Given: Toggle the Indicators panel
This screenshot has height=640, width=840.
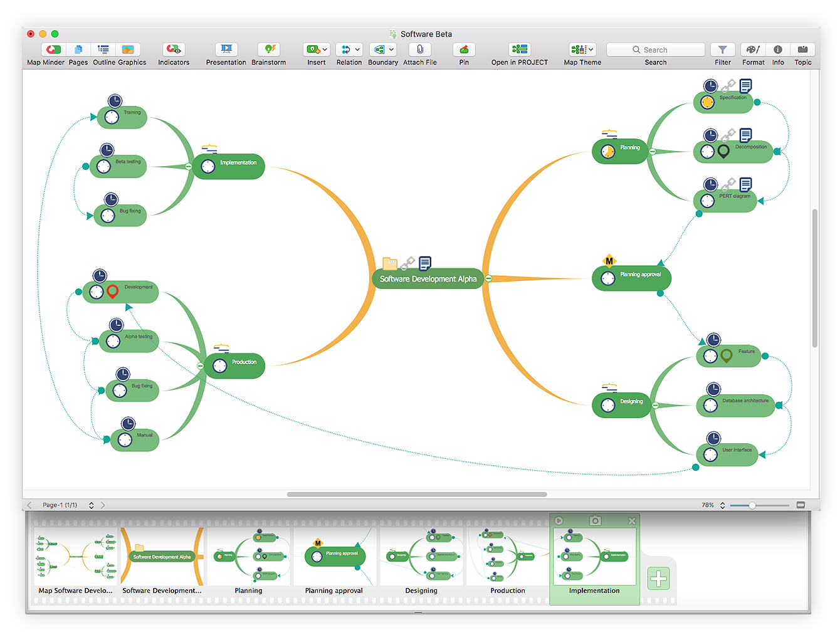Looking at the screenshot, I should point(174,50).
